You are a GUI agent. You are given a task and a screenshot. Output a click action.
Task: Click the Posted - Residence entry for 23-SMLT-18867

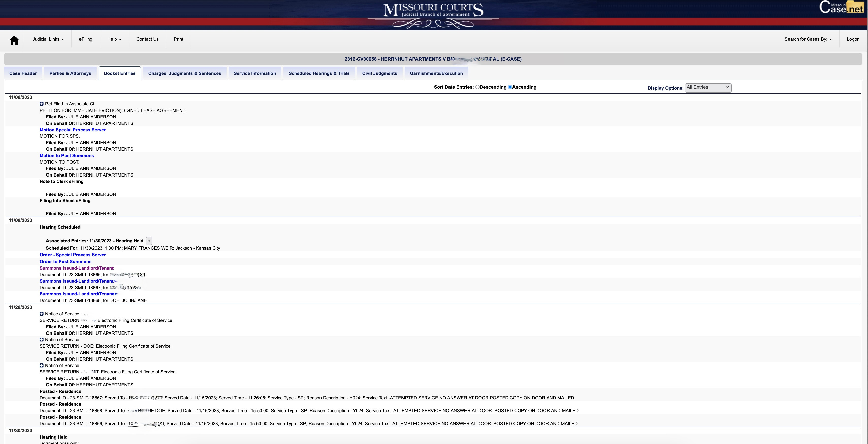[x=60, y=391]
